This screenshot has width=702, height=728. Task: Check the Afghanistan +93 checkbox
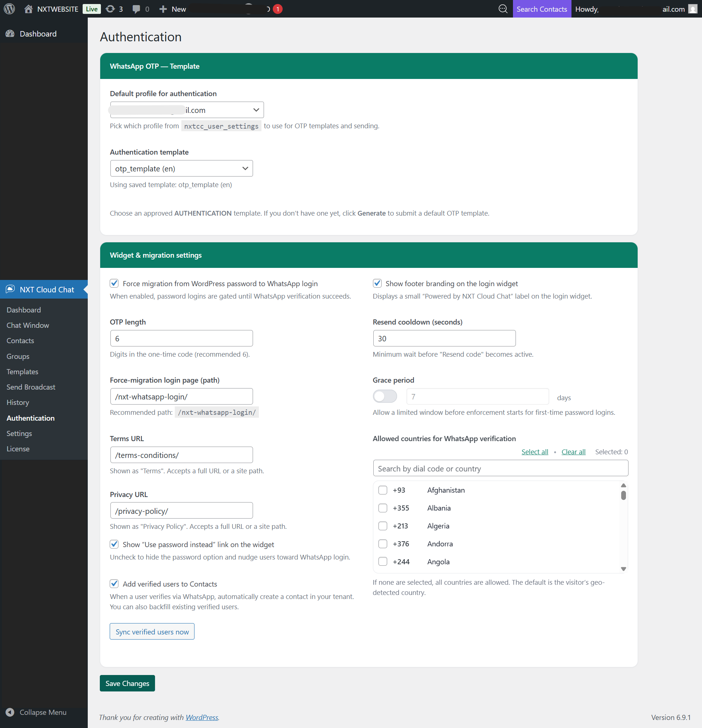coord(382,490)
